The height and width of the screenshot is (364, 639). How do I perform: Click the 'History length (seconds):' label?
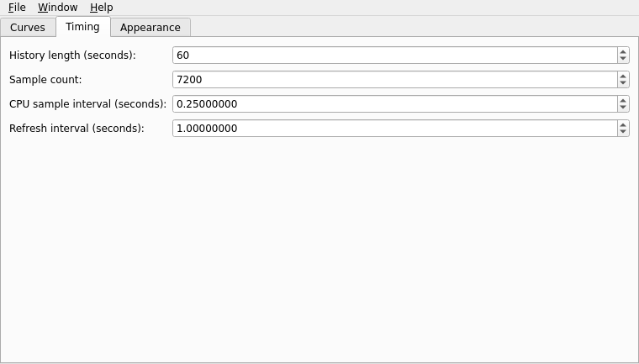(x=72, y=55)
